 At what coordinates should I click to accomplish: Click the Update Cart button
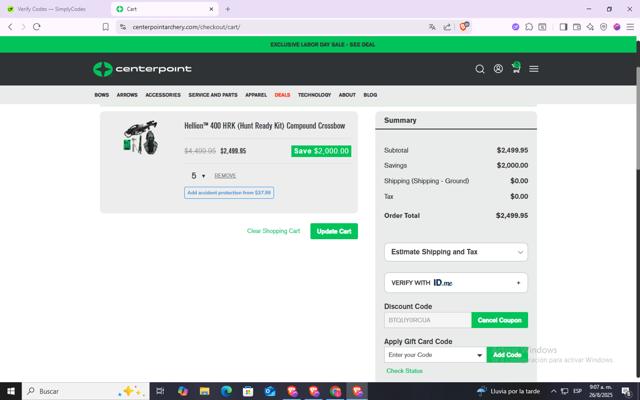tap(334, 231)
